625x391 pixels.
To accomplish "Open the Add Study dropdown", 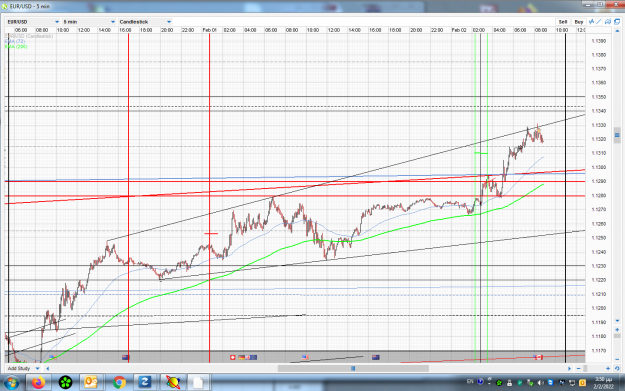I will (24, 368).
